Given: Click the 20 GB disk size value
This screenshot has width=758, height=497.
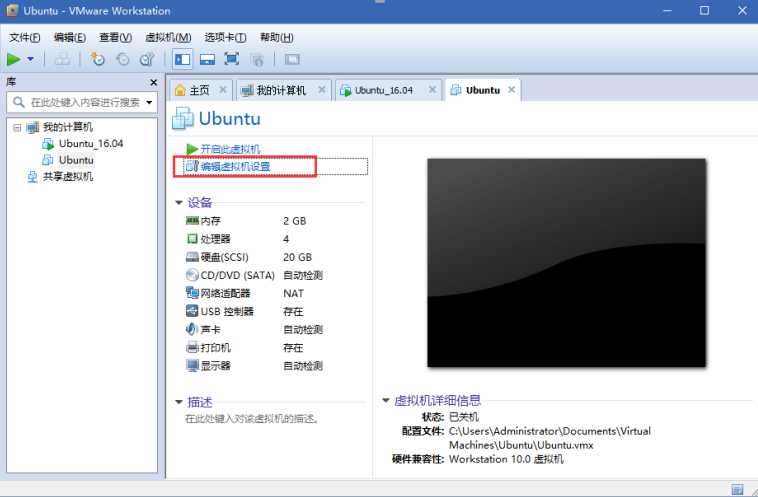Looking at the screenshot, I should click(297, 257).
